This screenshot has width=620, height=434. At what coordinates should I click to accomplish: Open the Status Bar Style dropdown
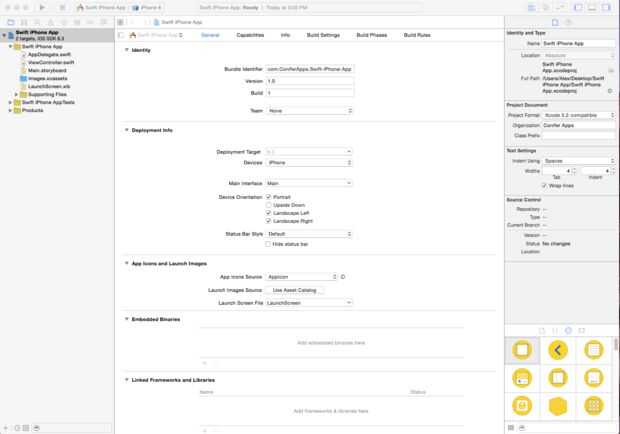tap(309, 234)
